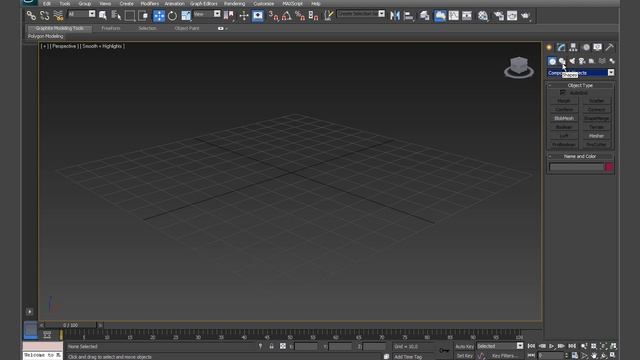Viewport: 640px width, 360px height.
Task: Select the Shapes category icon
Action: pos(562,61)
